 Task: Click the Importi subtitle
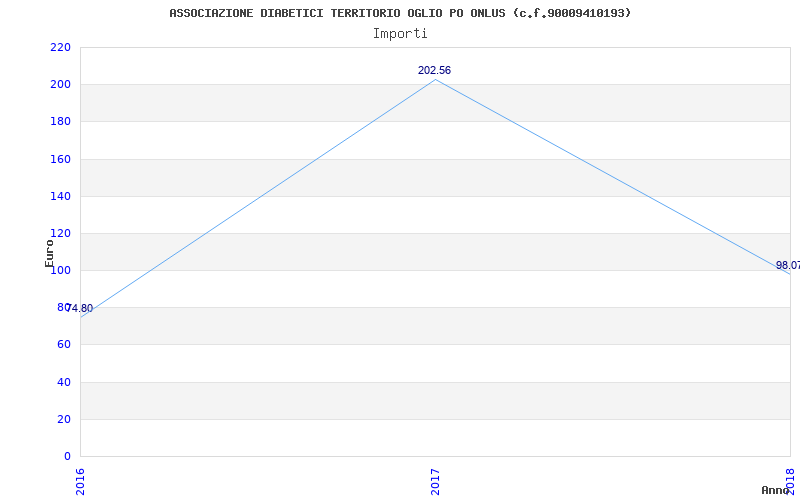coord(400,34)
